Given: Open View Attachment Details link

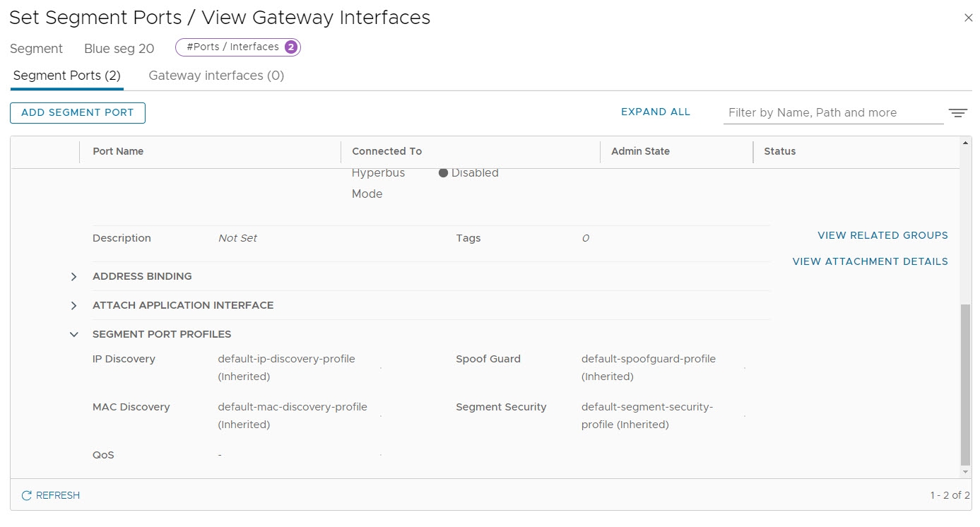Looking at the screenshot, I should point(870,261).
